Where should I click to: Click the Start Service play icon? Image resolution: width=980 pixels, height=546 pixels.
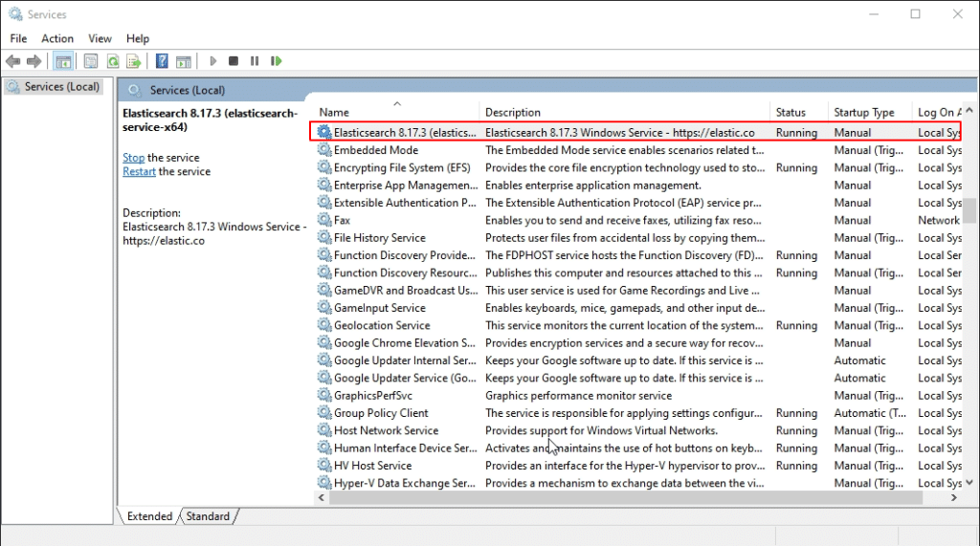click(212, 61)
